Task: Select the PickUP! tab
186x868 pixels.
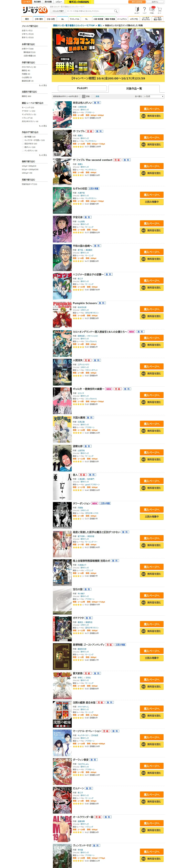Action: (82, 88)
